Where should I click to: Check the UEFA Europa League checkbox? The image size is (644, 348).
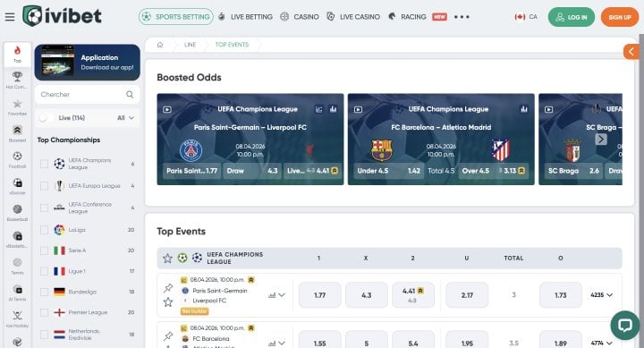[x=44, y=186]
